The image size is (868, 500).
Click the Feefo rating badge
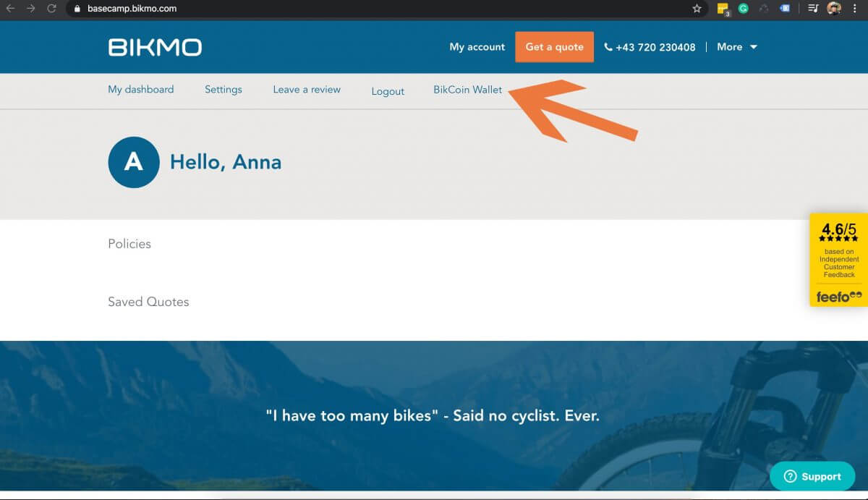[x=839, y=260]
